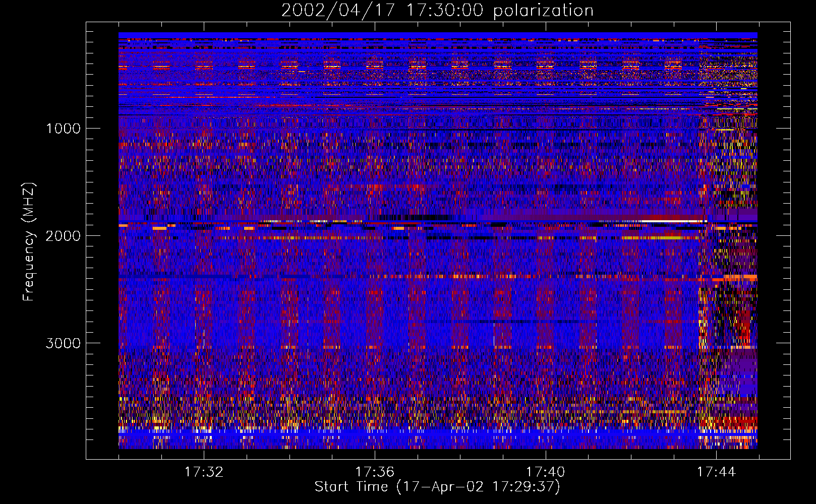Click the 17:36 time tick label
The image size is (816, 504).
click(375, 472)
